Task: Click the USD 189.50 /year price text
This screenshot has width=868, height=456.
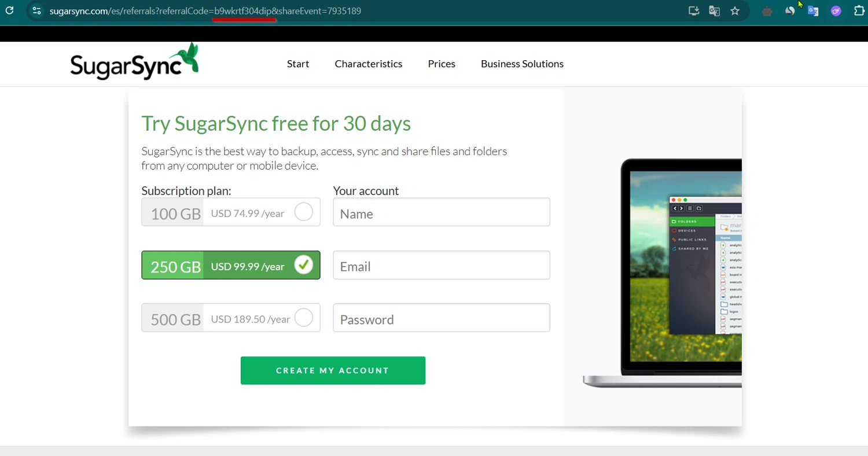Action: coord(251,319)
